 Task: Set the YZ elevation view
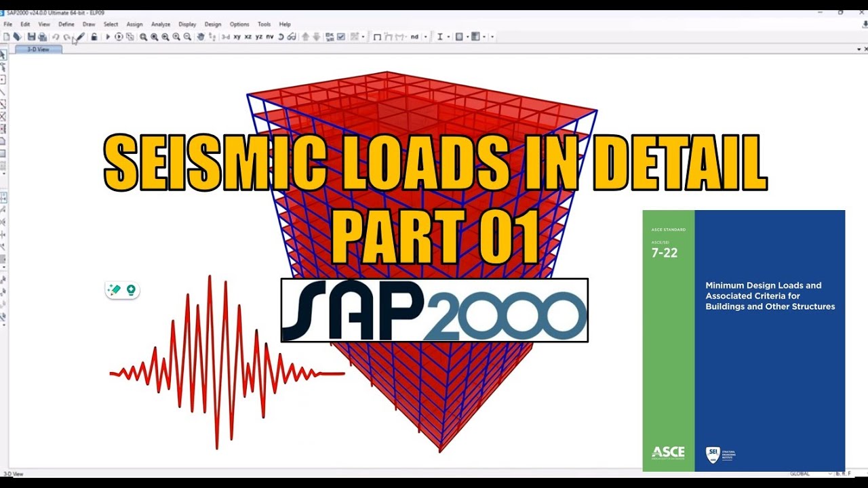pyautogui.click(x=258, y=37)
